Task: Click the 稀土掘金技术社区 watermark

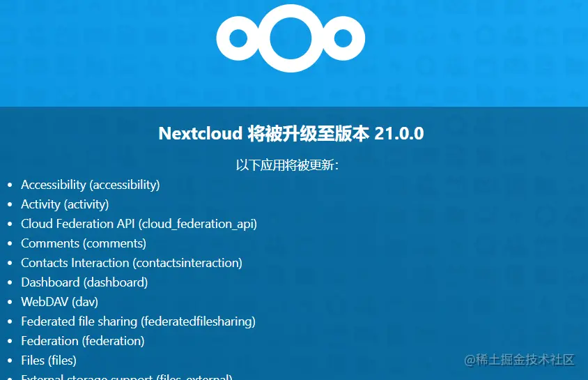Action: pyautogui.click(x=519, y=360)
